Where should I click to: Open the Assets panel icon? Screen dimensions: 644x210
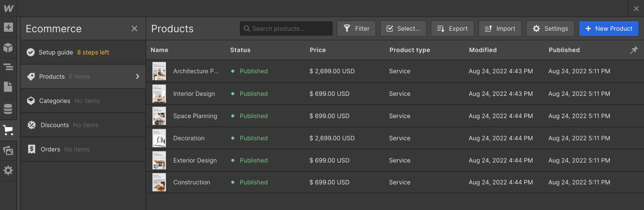point(8,151)
